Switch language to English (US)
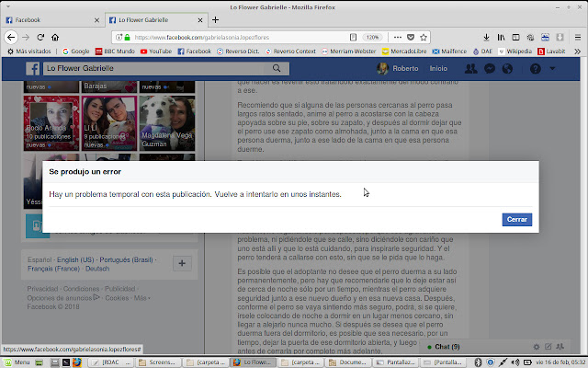The width and height of the screenshot is (588, 368). 75,259
